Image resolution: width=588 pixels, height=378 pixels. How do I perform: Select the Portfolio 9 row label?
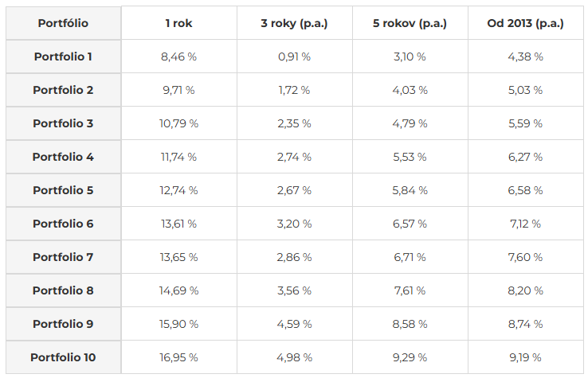(63, 324)
